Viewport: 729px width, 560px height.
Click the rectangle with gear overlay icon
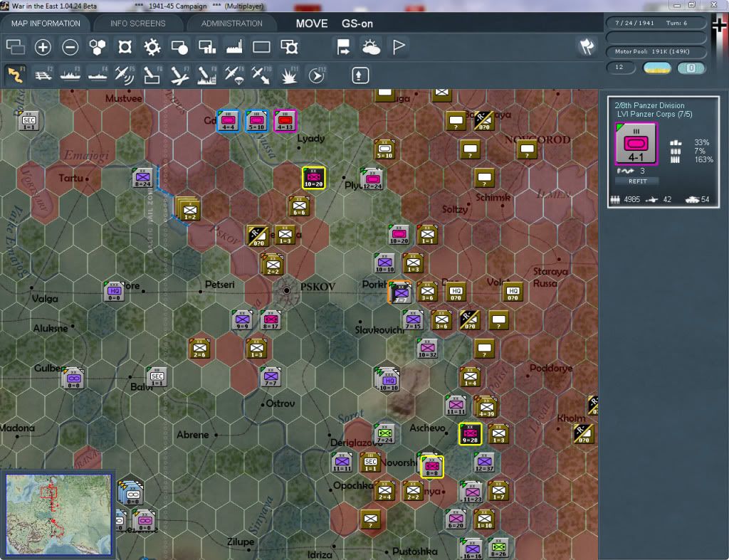point(289,47)
